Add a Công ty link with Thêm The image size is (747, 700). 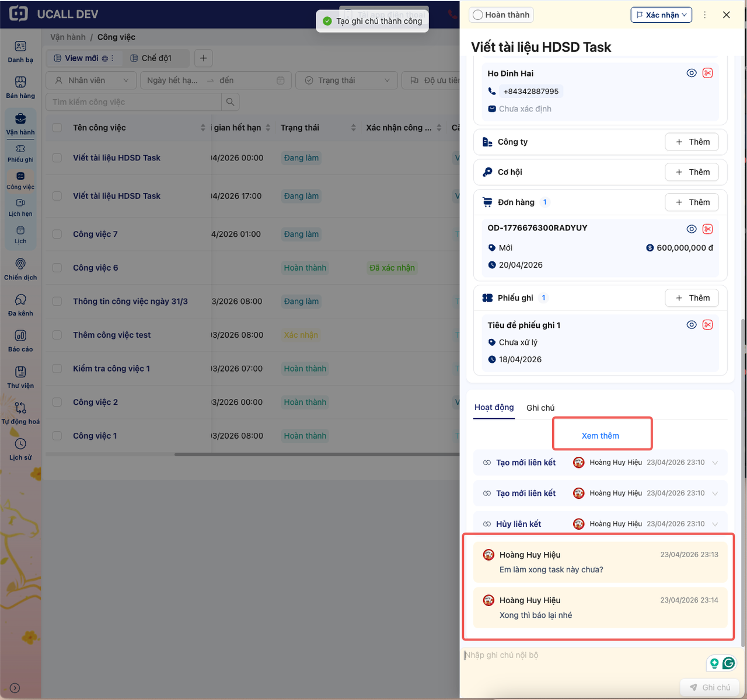pos(692,142)
